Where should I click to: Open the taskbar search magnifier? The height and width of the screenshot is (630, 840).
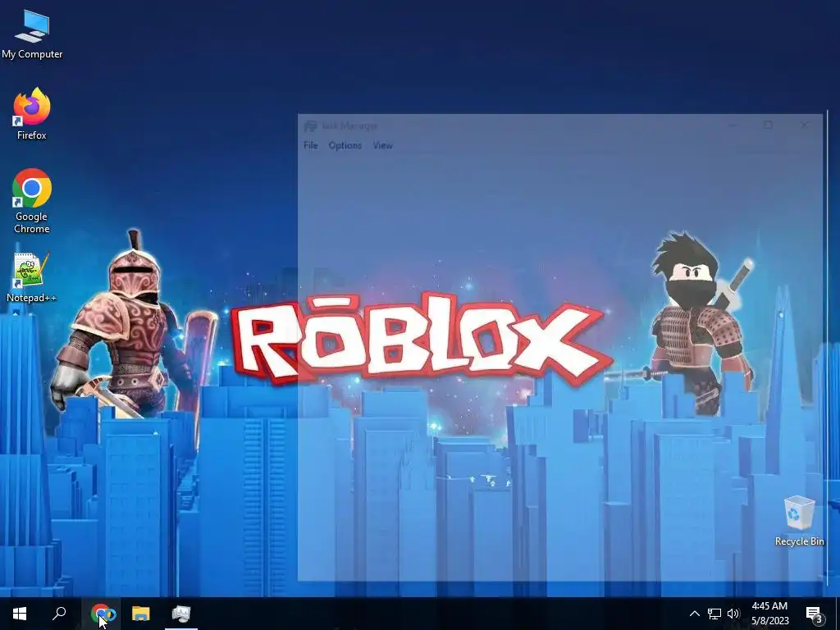[x=59, y=614]
